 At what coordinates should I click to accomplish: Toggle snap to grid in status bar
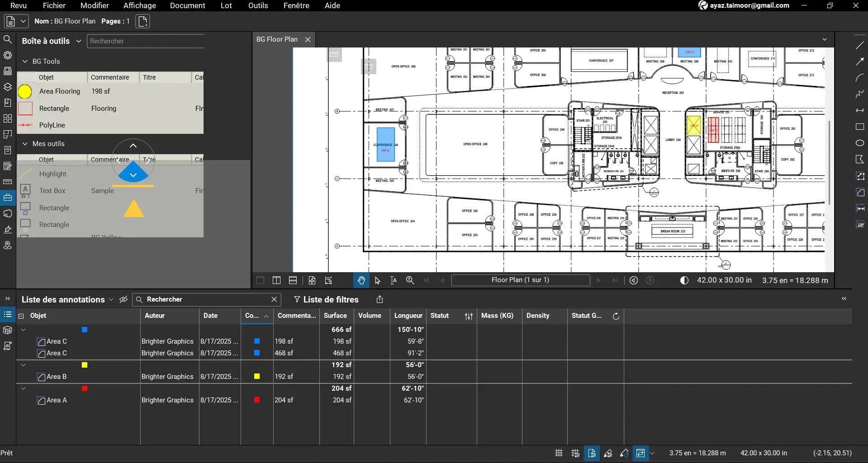(x=575, y=453)
